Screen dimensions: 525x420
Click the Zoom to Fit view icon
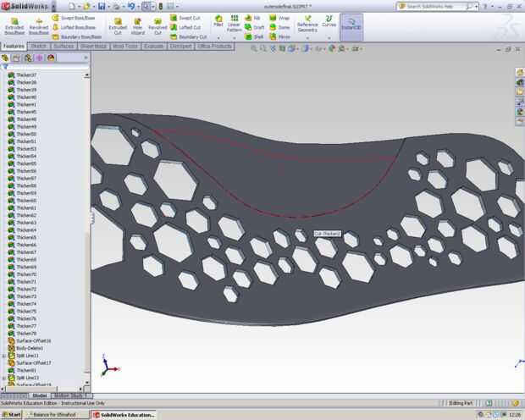coord(256,48)
